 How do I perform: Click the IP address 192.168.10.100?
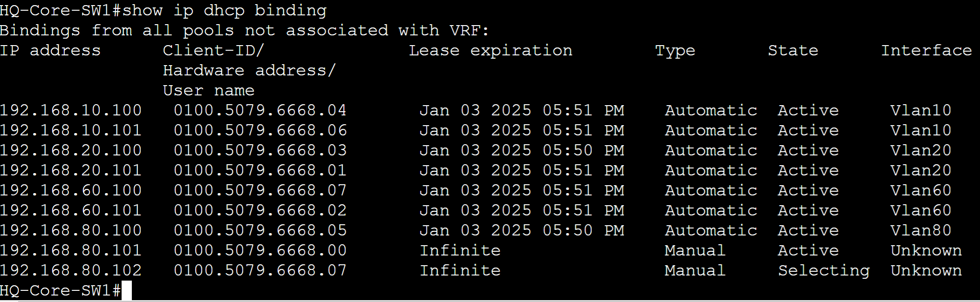tap(71, 110)
